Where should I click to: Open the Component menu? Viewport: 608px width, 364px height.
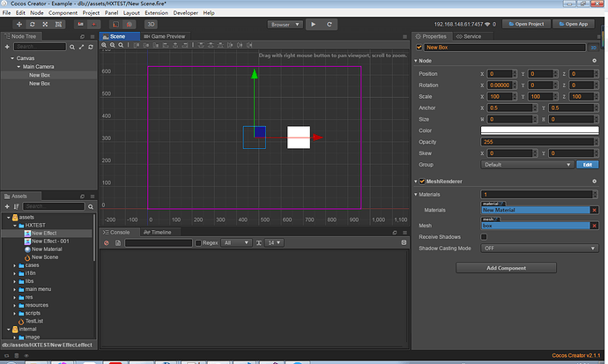pyautogui.click(x=62, y=13)
